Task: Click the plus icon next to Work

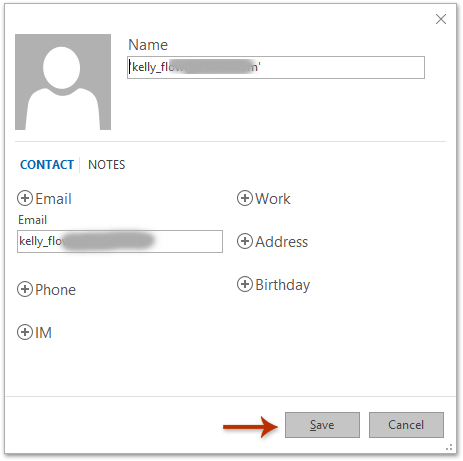Action: (x=245, y=198)
